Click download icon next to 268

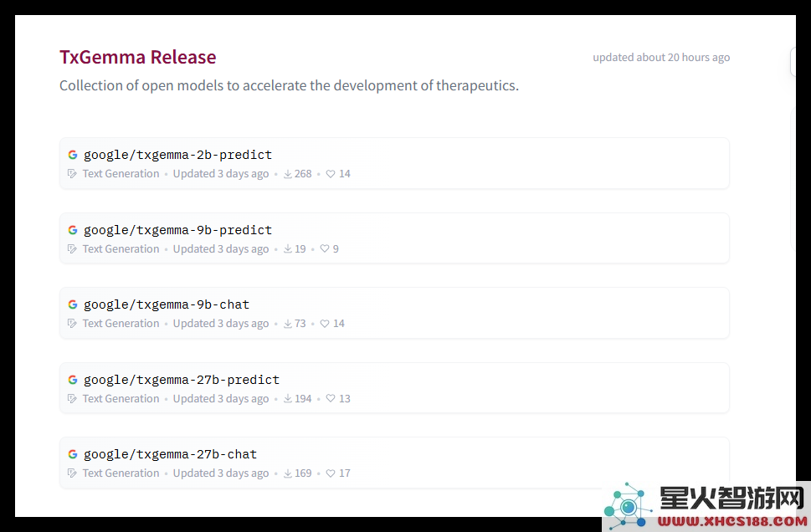[x=288, y=174]
